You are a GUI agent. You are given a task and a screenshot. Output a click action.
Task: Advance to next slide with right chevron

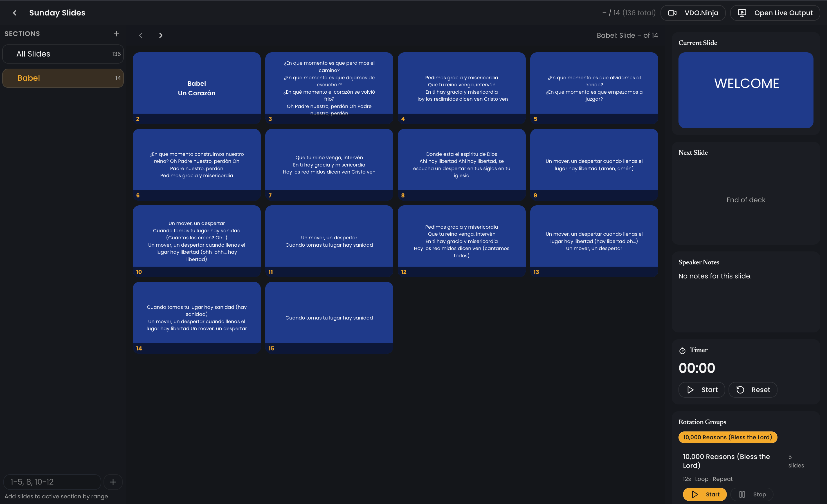tap(161, 35)
